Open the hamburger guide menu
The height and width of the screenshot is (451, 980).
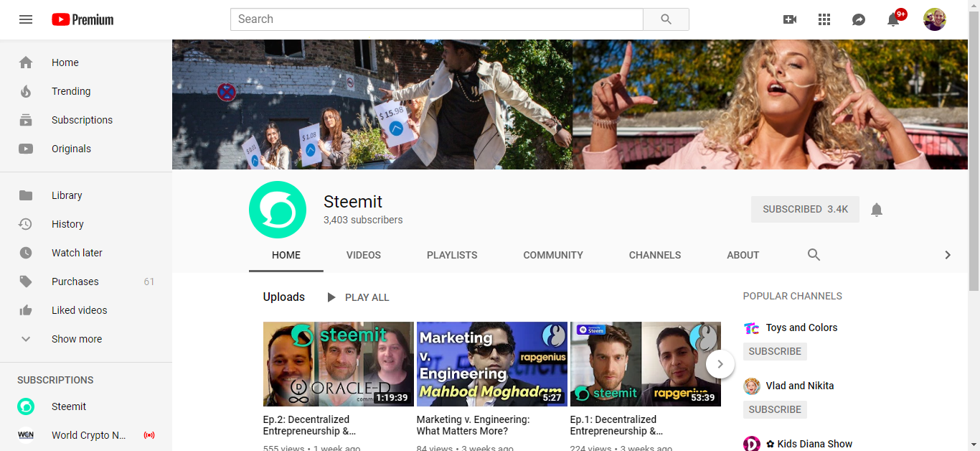pyautogui.click(x=26, y=19)
